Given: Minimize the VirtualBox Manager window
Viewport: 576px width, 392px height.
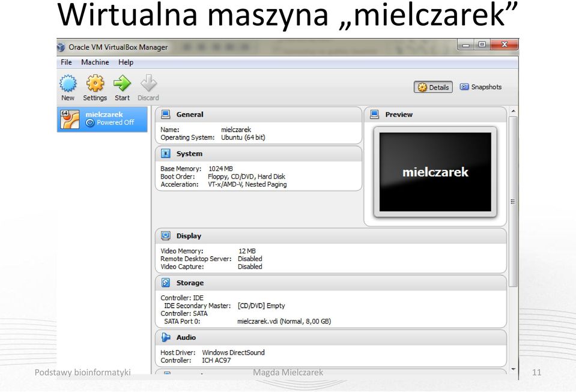Looking at the screenshot, I should [466, 45].
